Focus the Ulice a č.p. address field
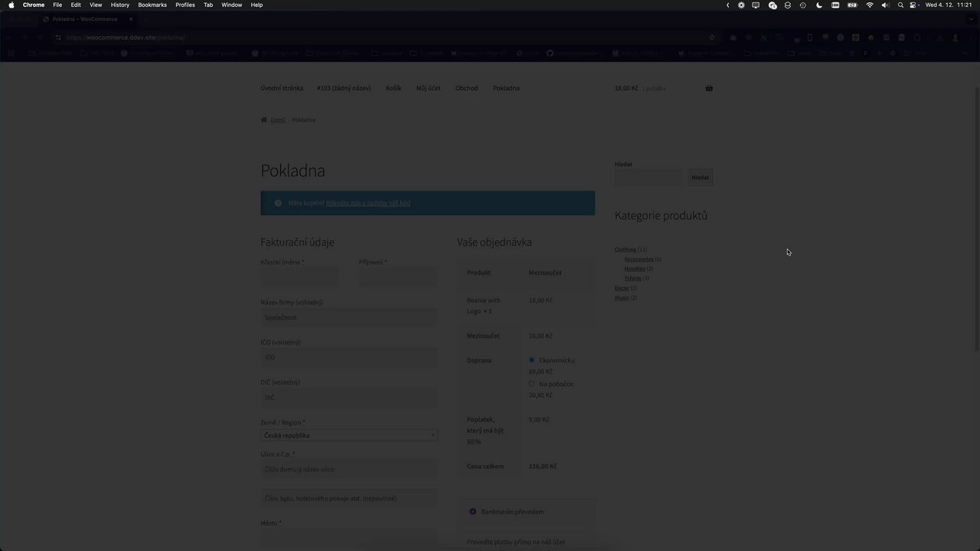Screen dimensions: 980x551 tap(349, 469)
